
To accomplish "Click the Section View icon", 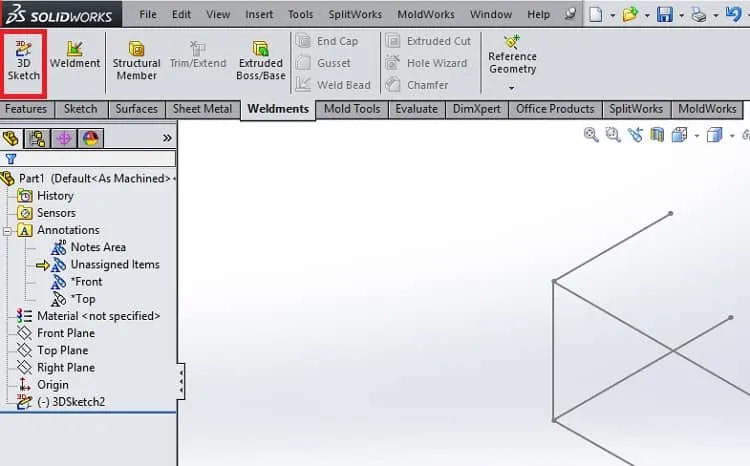I will coord(657,135).
